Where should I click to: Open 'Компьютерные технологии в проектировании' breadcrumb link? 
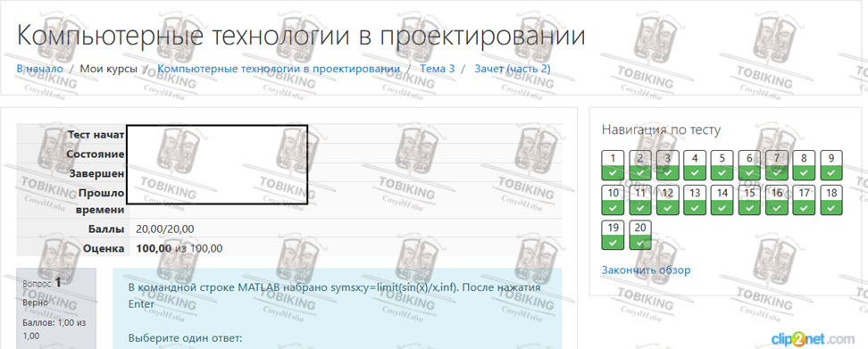point(279,69)
